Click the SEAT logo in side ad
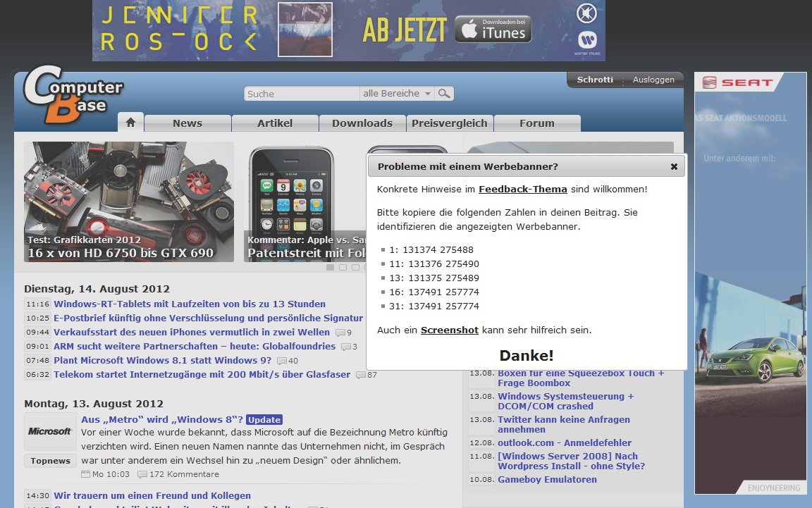 [x=738, y=82]
